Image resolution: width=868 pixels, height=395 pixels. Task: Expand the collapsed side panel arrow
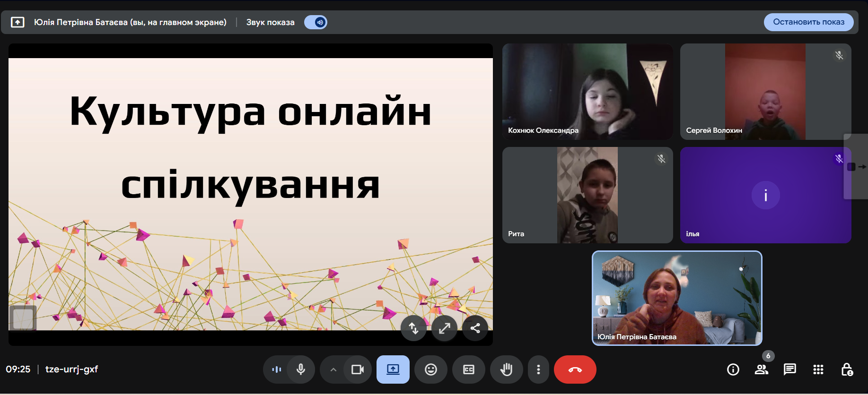click(x=857, y=167)
